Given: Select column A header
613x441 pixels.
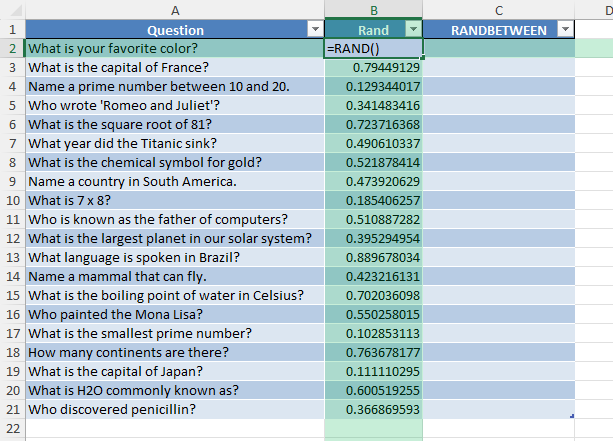Looking at the screenshot, I should [175, 10].
